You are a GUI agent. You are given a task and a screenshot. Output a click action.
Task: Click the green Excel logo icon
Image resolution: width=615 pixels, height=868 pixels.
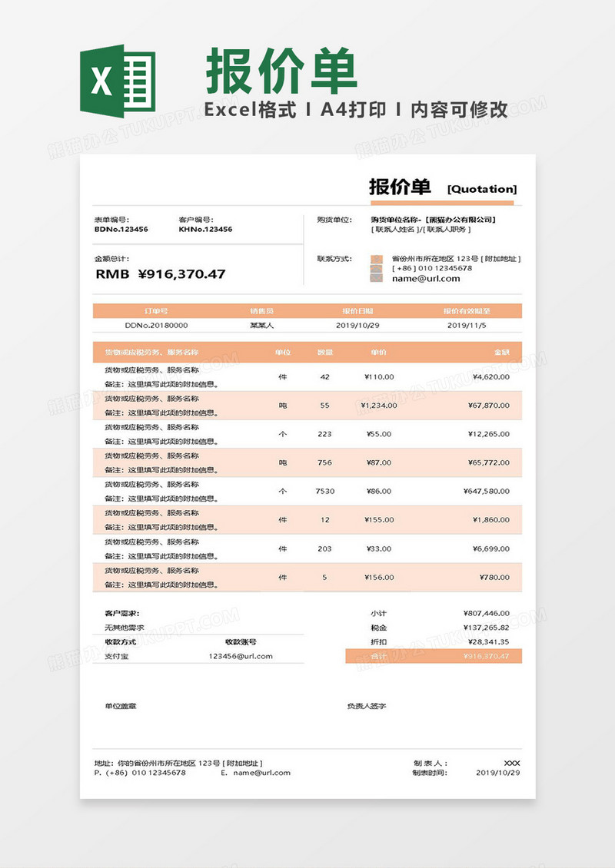[x=118, y=81]
